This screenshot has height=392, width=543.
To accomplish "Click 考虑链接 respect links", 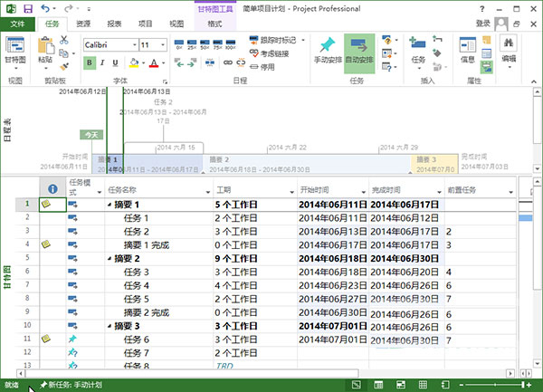I will 269,53.
